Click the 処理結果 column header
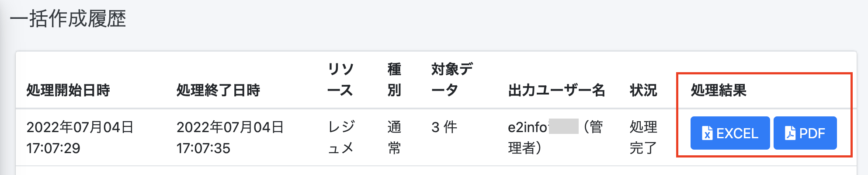The height and width of the screenshot is (175, 868). 719,90
